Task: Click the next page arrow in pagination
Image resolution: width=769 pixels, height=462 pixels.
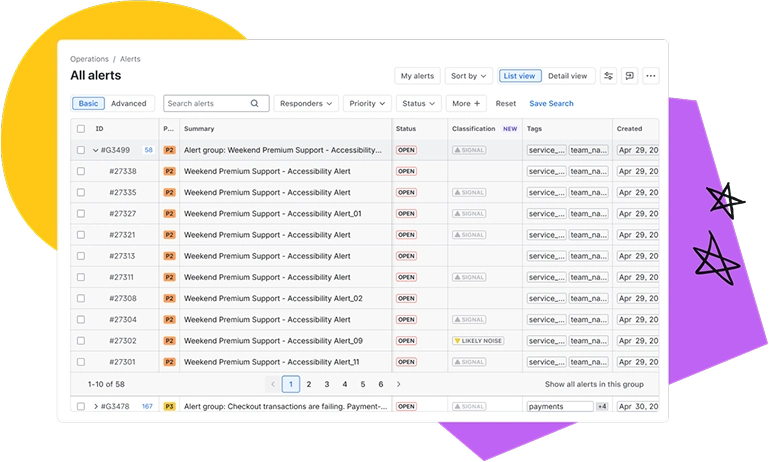Action: coord(399,384)
